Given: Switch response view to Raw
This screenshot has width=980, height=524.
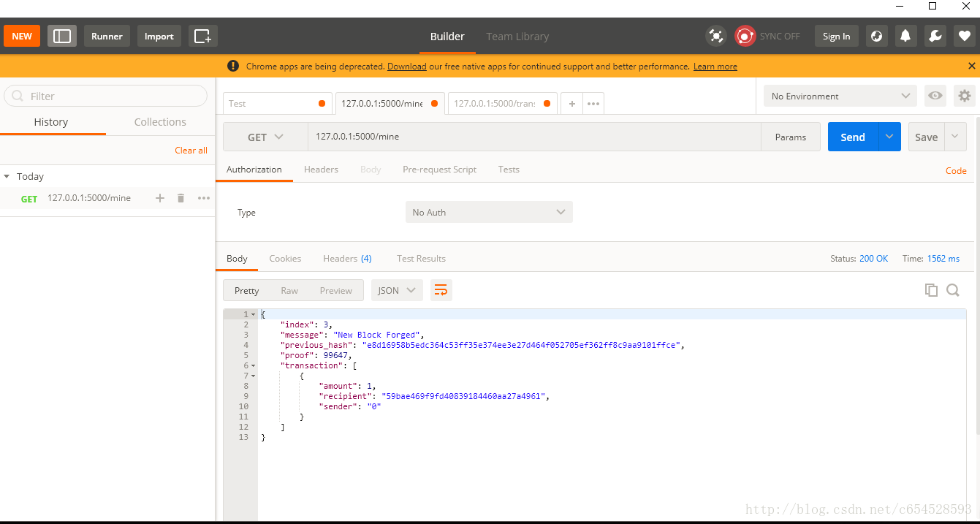Looking at the screenshot, I should point(289,290).
